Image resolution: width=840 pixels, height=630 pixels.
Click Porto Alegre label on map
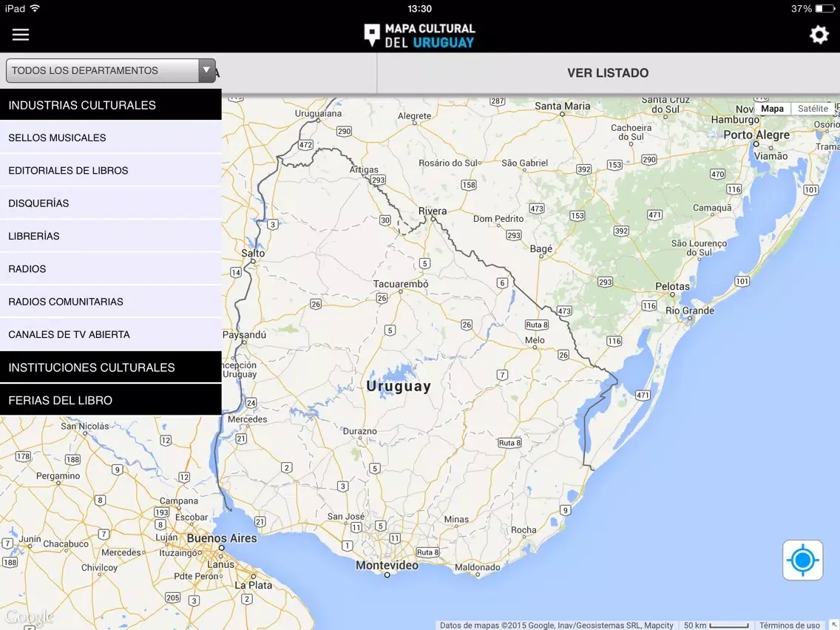point(756,135)
